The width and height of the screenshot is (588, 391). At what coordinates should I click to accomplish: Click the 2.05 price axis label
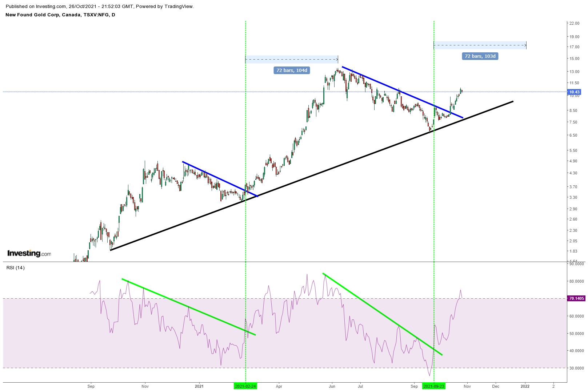(x=573, y=241)
